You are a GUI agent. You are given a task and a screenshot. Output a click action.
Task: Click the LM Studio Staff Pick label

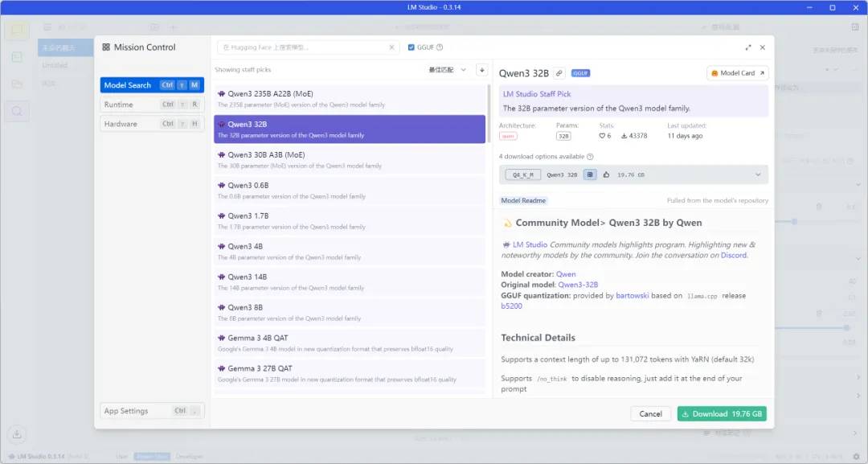(536, 94)
